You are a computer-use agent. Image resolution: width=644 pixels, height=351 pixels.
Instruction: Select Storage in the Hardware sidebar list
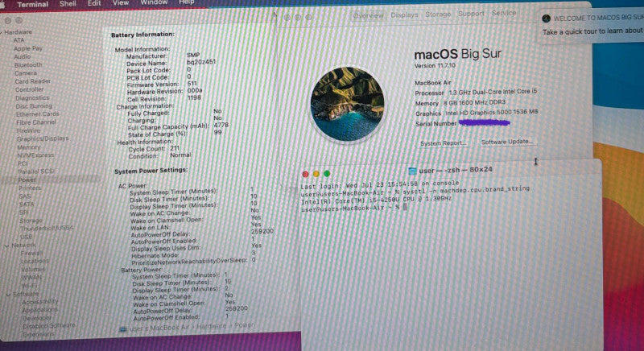(x=31, y=221)
